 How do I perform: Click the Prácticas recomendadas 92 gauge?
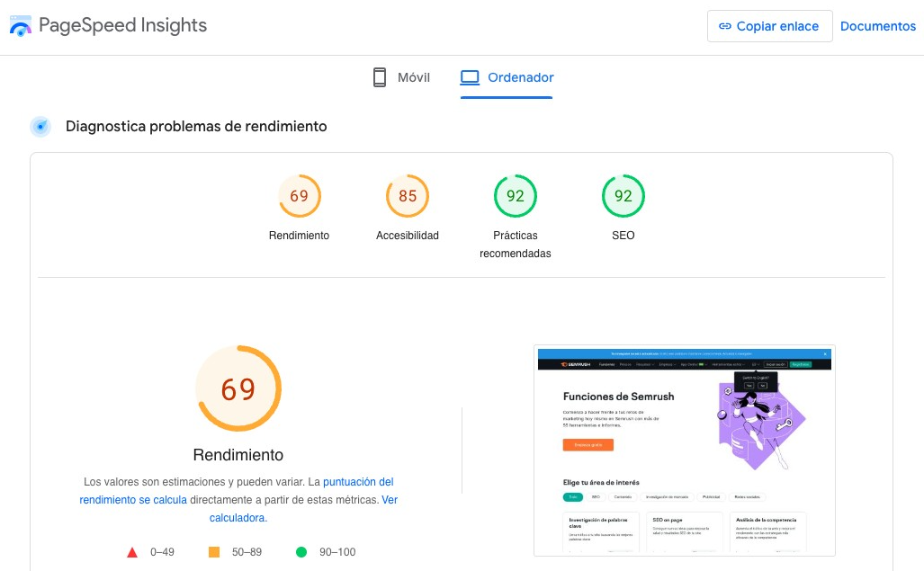coord(516,195)
